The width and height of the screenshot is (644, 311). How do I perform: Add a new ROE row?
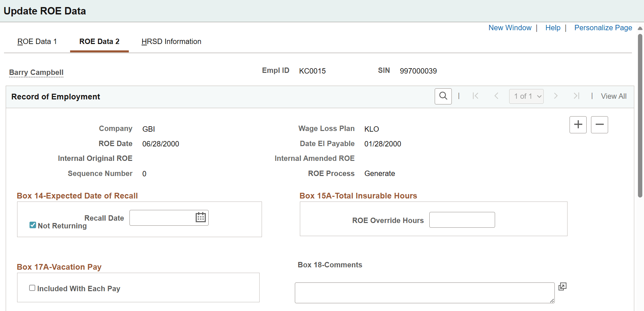coord(578,125)
